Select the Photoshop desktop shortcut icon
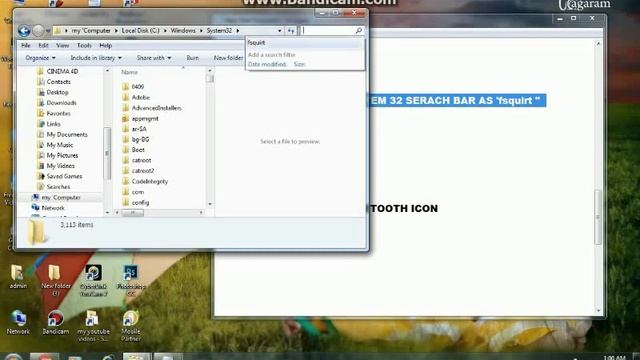Image resolution: width=640 pixels, height=360 pixels. click(x=131, y=280)
